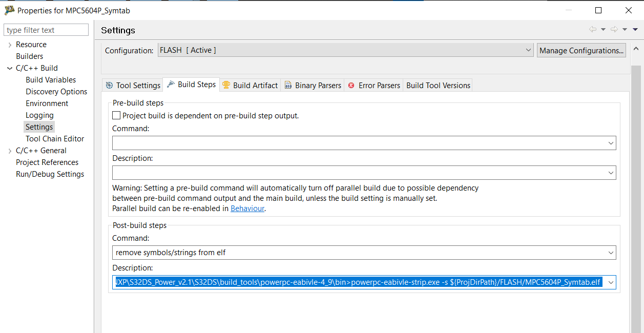
Task: Select Tool Chain Editor in the sidebar
Action: [x=55, y=138]
